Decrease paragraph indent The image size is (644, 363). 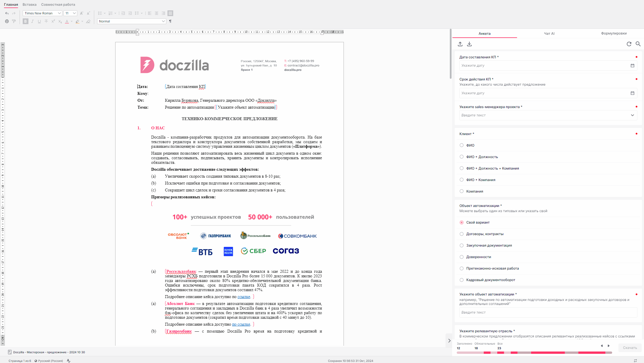(123, 13)
